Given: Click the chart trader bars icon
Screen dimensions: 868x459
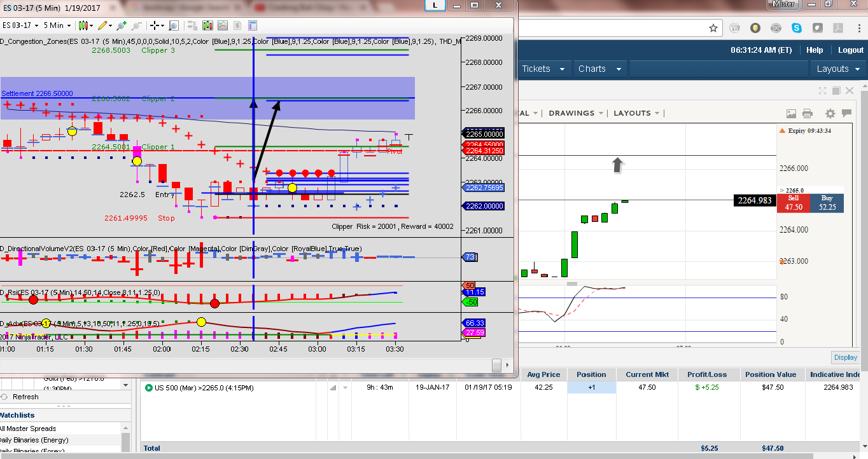Looking at the screenshot, I should pos(192,25).
